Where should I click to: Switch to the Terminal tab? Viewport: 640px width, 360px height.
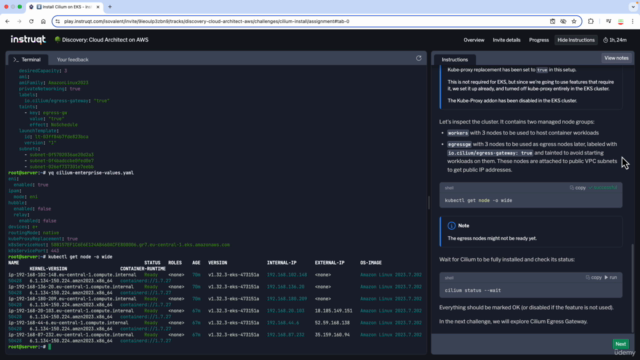pos(27,60)
